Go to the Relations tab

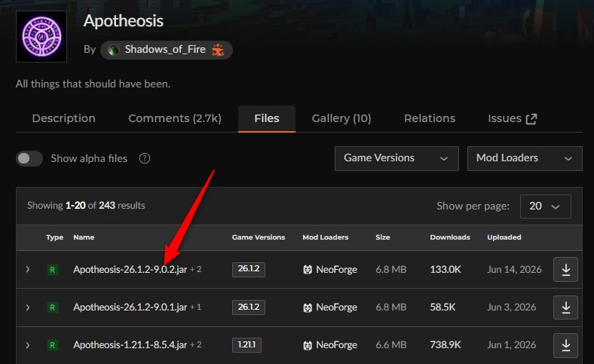(x=430, y=118)
